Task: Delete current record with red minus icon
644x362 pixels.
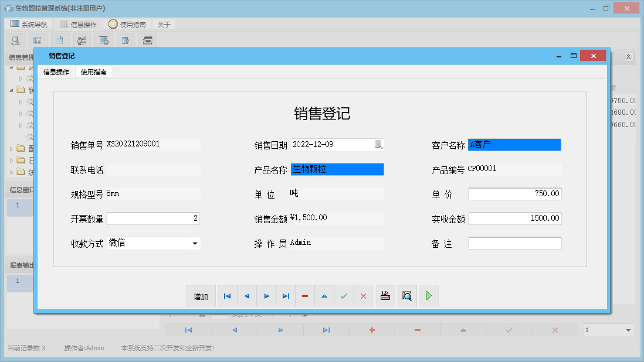Action: click(304, 296)
